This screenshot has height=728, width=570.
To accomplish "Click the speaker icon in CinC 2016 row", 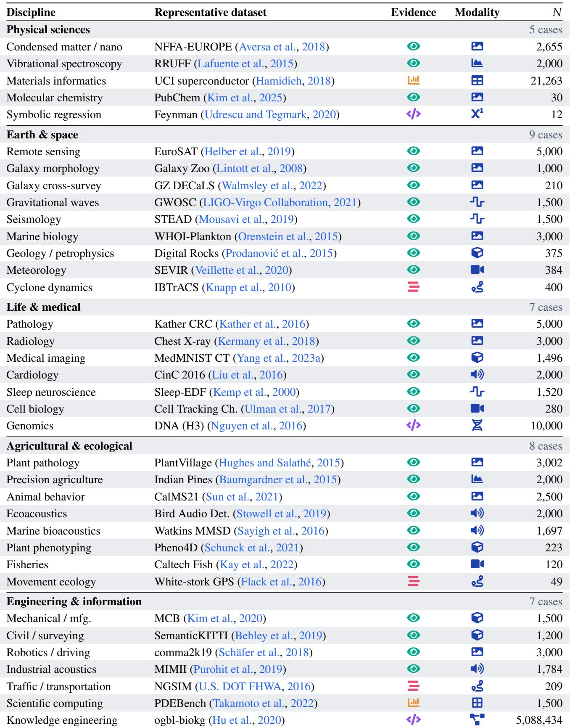I will pos(477,374).
